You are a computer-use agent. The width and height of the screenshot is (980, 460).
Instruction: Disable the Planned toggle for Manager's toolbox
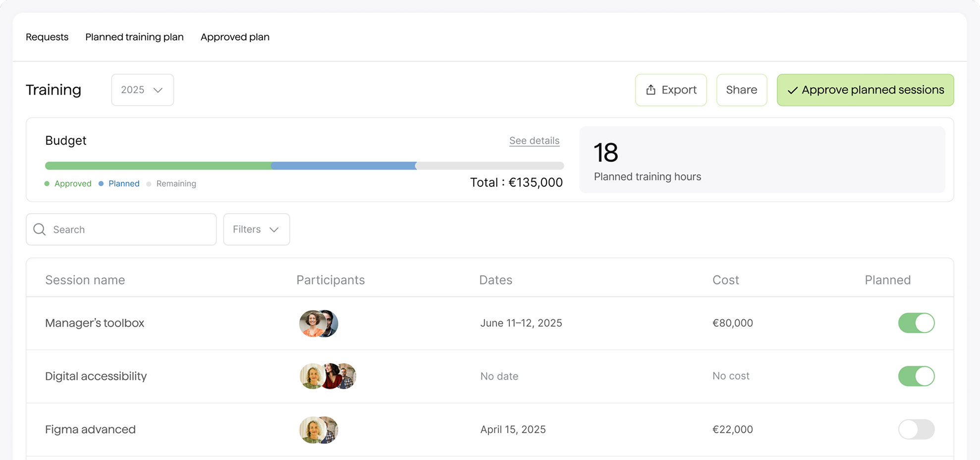(x=916, y=323)
